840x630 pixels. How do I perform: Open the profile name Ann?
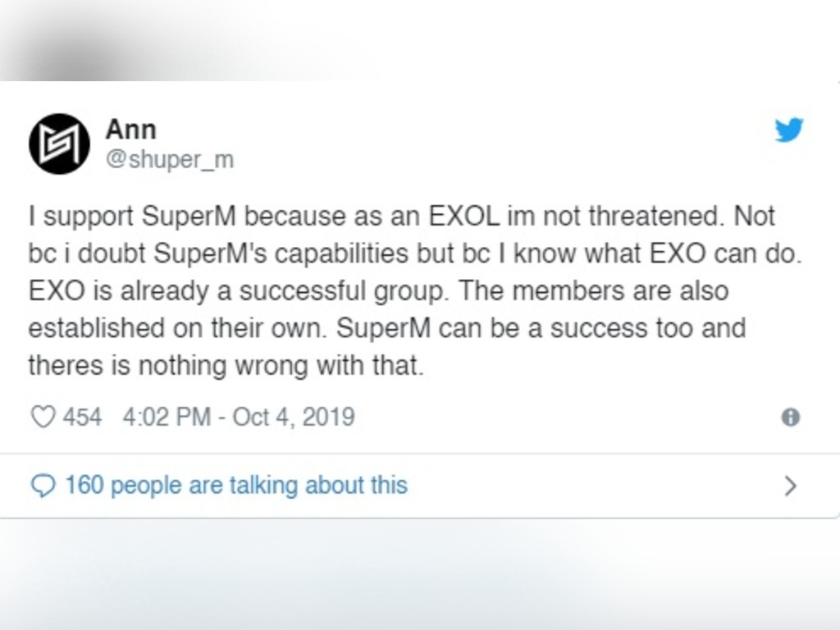point(130,129)
